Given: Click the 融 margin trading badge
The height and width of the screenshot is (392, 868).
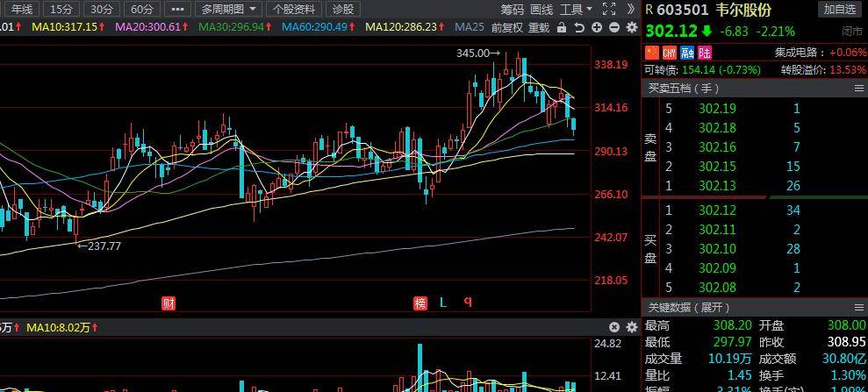Looking at the screenshot, I should pos(687,53).
